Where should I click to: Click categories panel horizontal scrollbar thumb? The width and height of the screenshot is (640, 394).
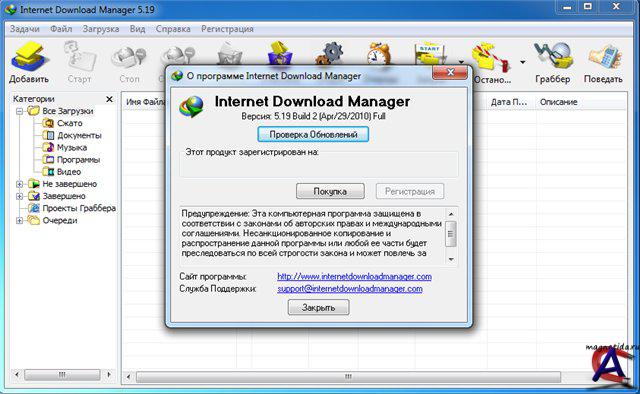tap(62, 374)
